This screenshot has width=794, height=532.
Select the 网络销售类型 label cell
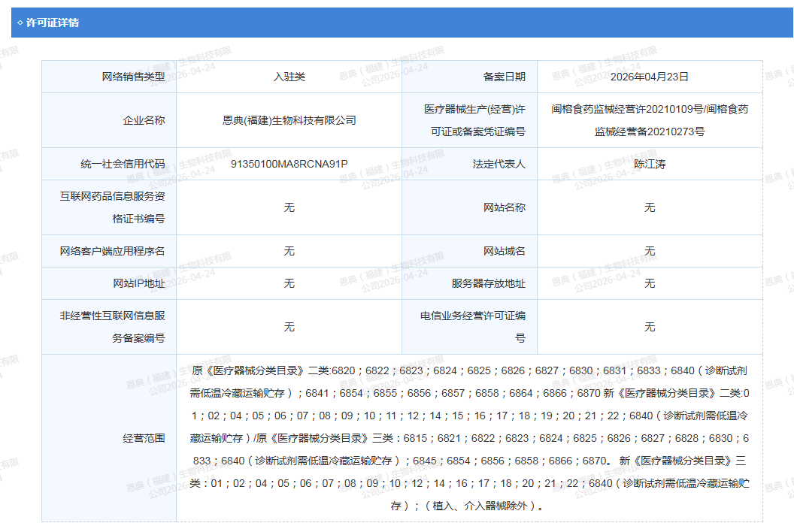[x=133, y=77]
